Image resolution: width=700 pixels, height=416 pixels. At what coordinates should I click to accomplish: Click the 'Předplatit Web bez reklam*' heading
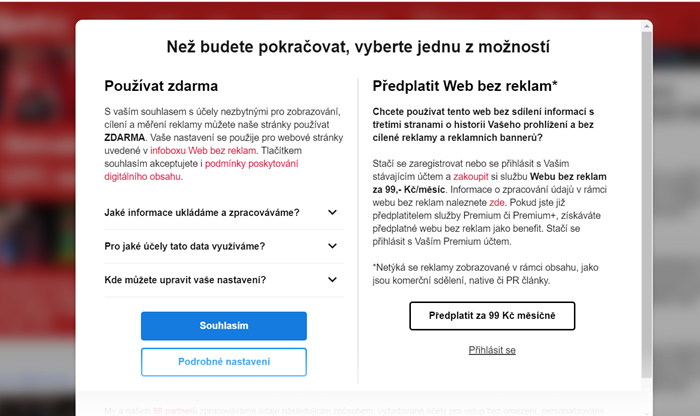point(465,86)
